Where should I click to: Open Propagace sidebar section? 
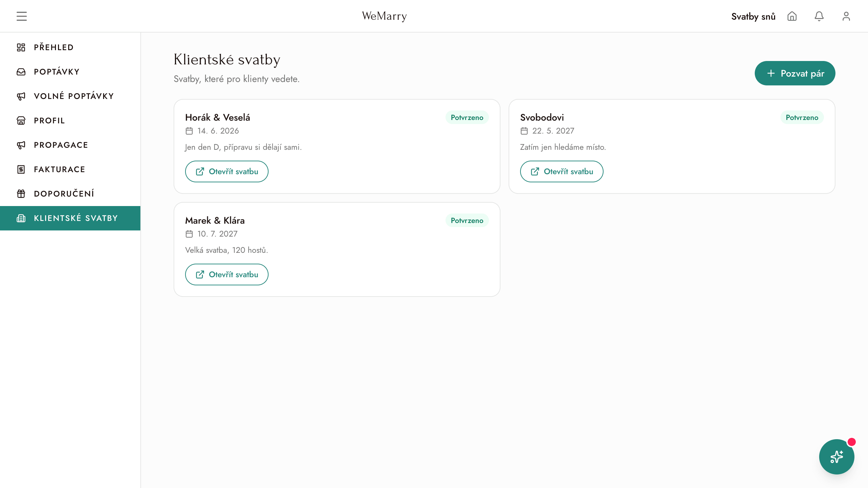click(70, 145)
